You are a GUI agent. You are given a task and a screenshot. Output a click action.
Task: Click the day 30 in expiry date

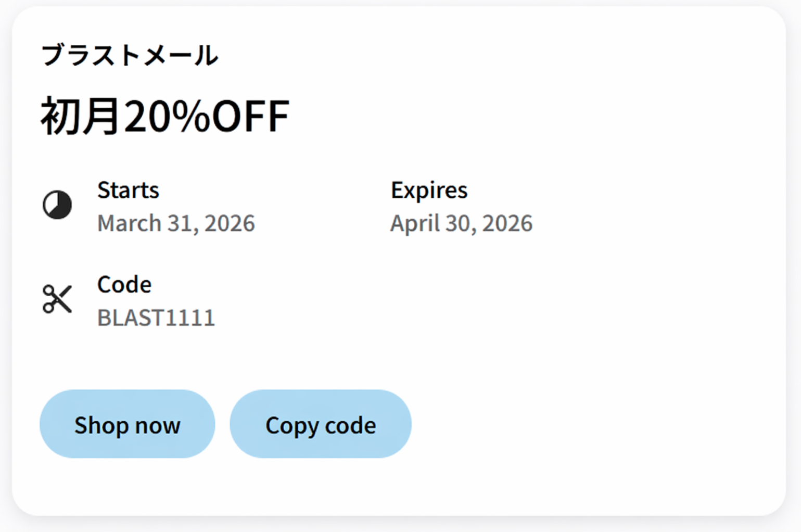point(459,223)
